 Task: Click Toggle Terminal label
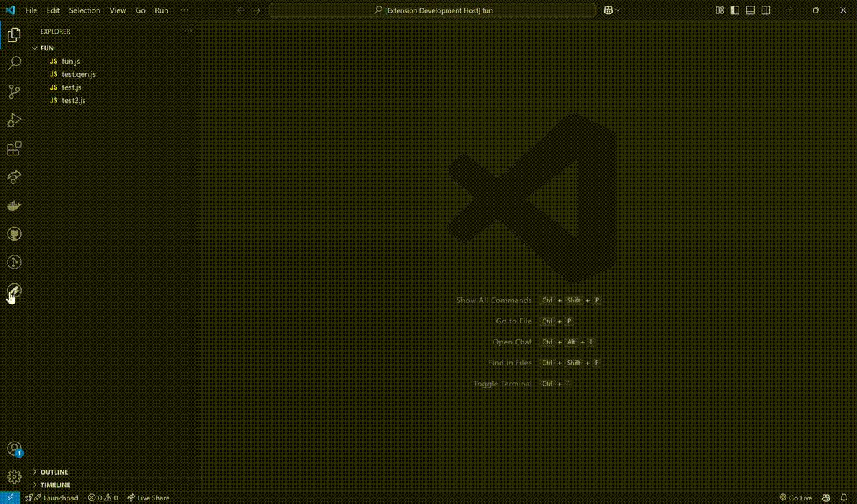coord(502,384)
